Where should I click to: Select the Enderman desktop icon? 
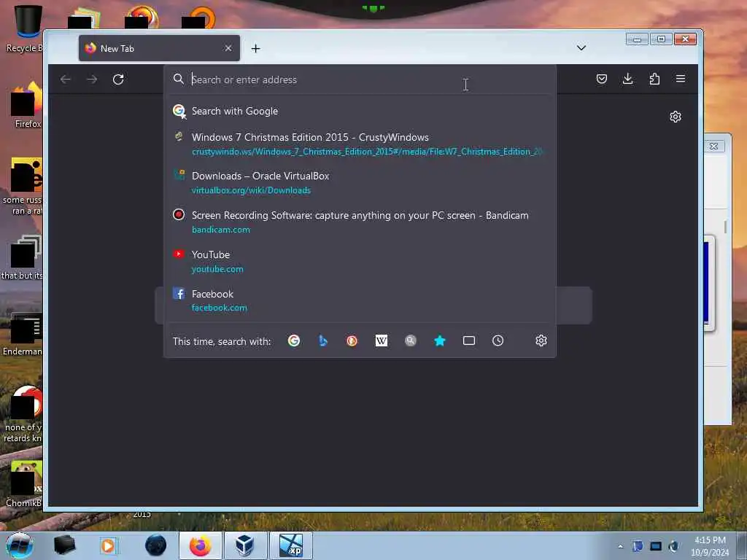[24, 334]
